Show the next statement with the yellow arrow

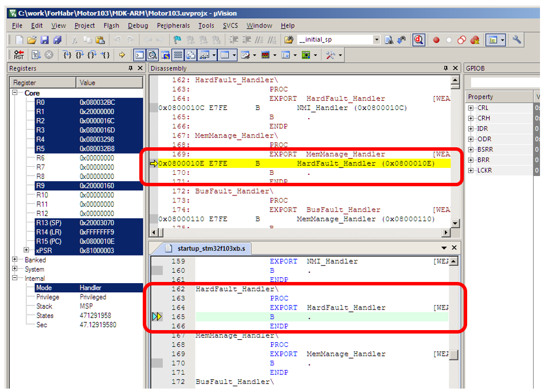coord(122,55)
